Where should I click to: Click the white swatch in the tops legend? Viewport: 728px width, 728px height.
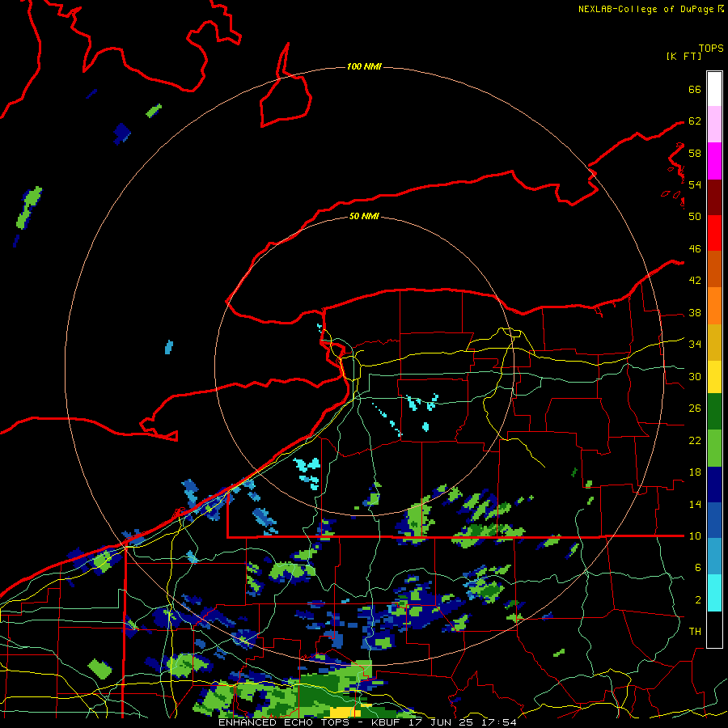(x=714, y=89)
